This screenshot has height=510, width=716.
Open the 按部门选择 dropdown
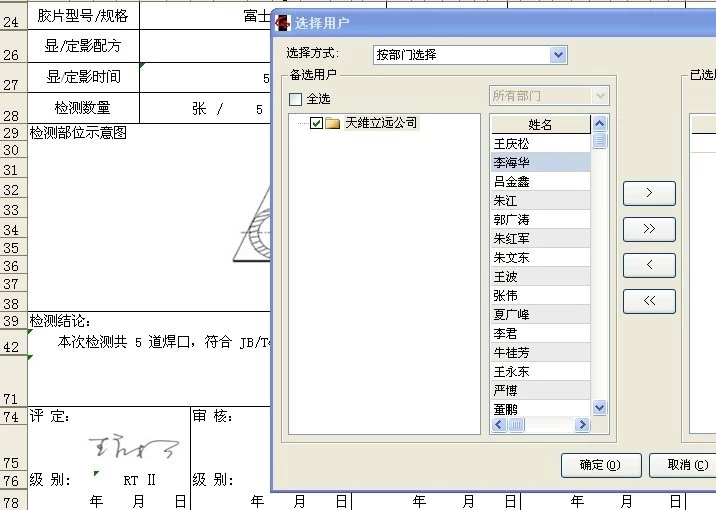(x=558, y=55)
